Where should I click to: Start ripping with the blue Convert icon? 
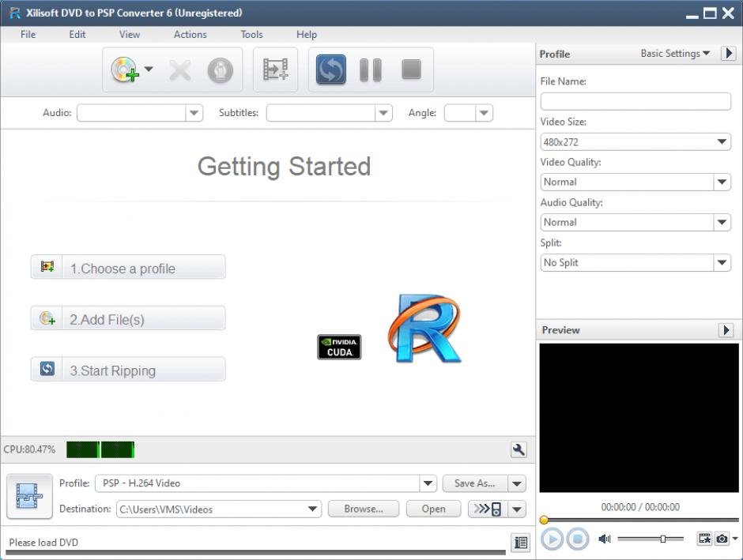tap(330, 70)
